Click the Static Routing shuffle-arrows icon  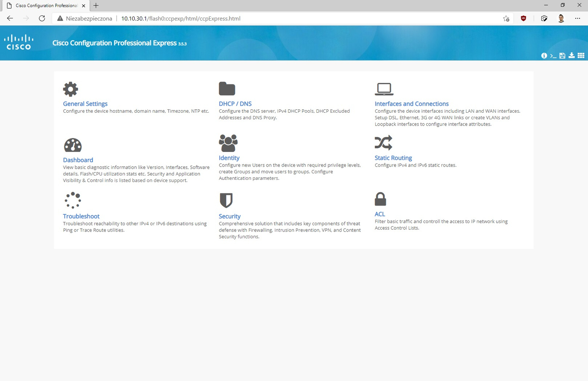point(383,143)
